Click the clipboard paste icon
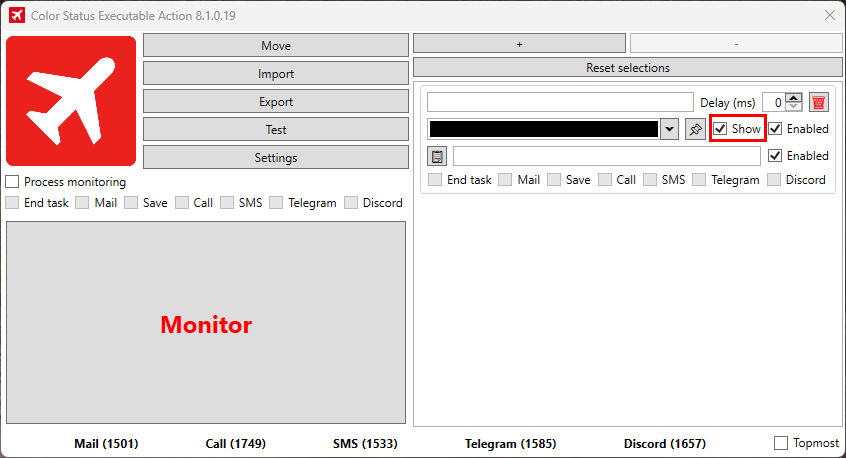846x458 pixels. click(x=437, y=156)
